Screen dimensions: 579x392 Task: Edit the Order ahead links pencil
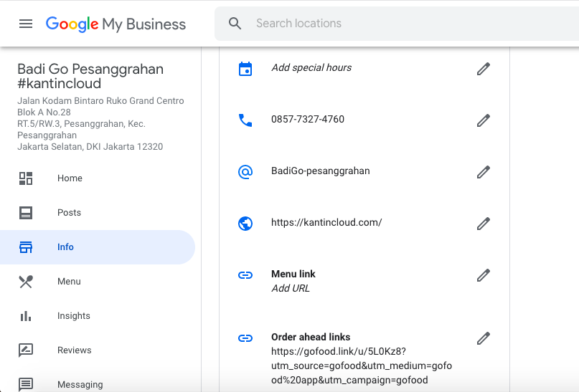pos(484,338)
